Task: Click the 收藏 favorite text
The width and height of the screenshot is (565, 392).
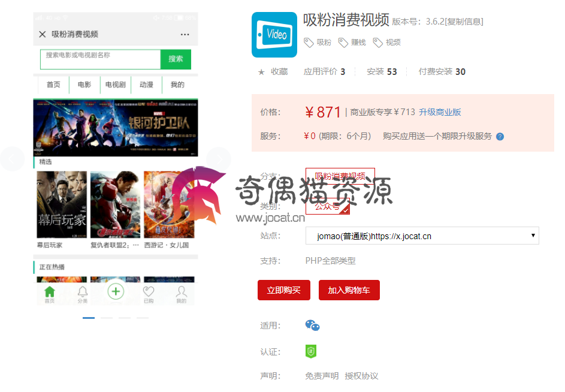Action: (279, 72)
